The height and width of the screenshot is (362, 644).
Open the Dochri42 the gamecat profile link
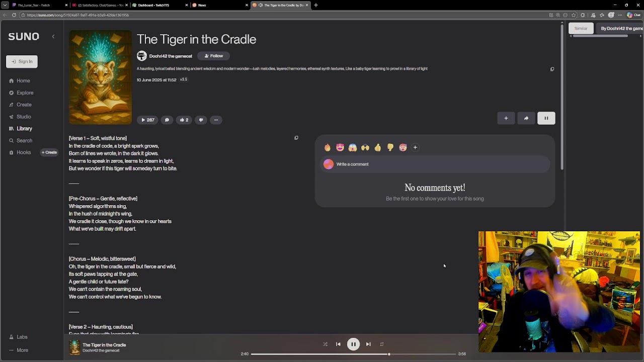tap(171, 56)
